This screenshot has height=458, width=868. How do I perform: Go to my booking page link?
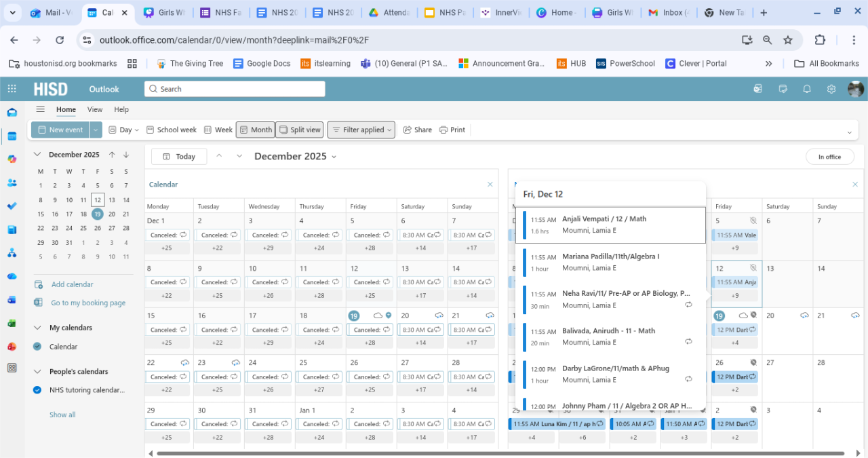coord(88,303)
